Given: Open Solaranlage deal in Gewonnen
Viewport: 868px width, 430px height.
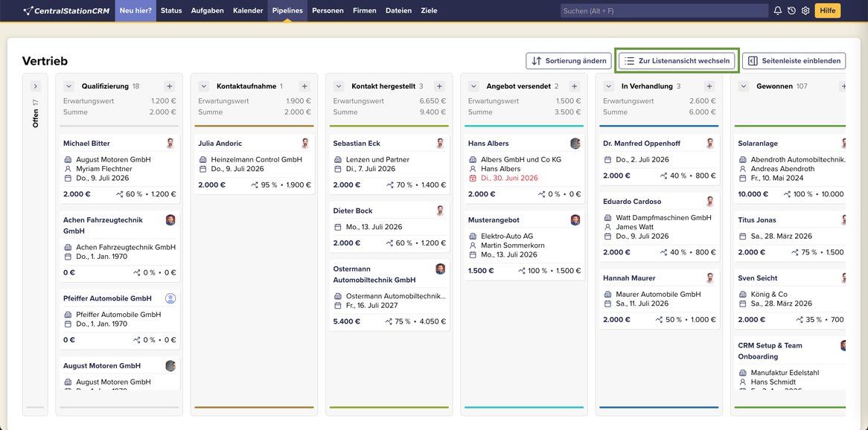Looking at the screenshot, I should 757,144.
